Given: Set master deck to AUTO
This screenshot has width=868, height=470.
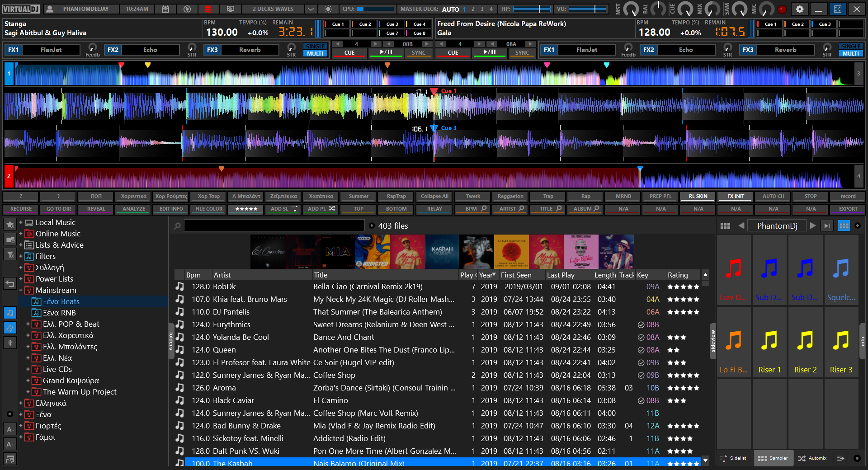Looking at the screenshot, I should click(450, 9).
